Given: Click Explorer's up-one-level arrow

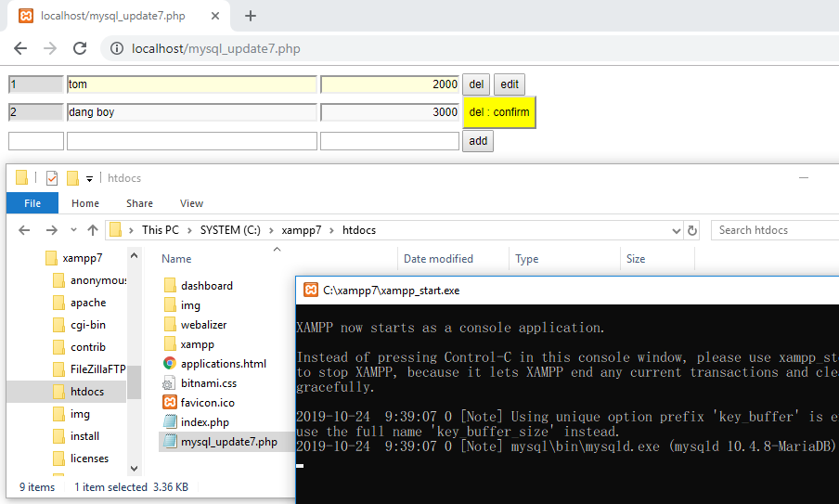Looking at the screenshot, I should [93, 230].
